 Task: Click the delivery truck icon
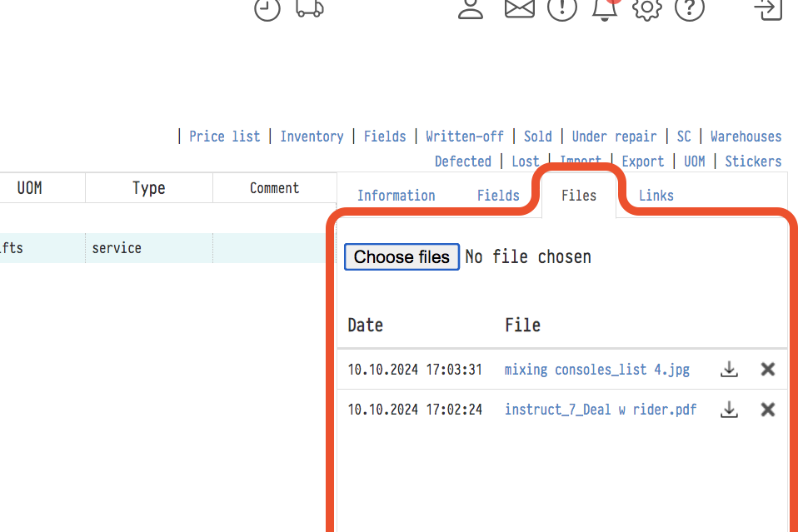click(x=310, y=8)
